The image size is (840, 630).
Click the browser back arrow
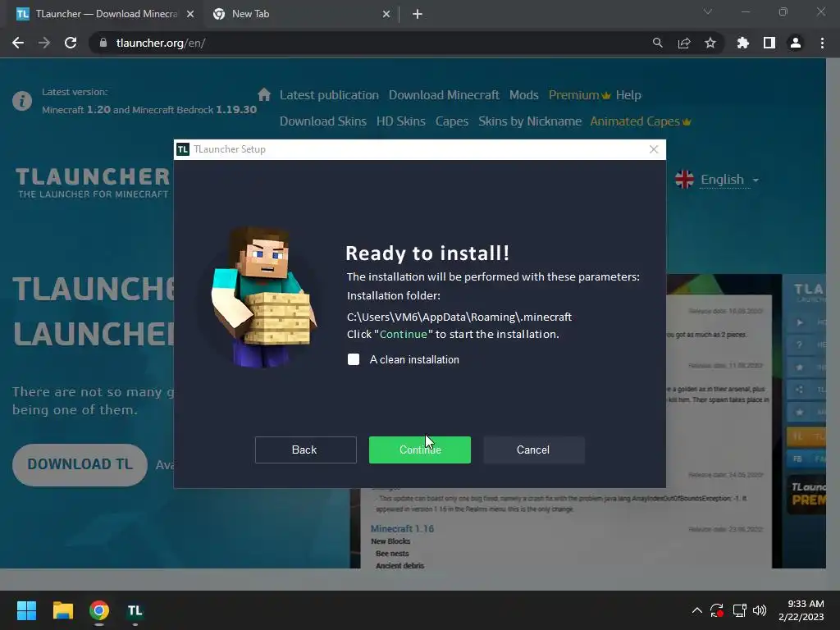(18, 43)
